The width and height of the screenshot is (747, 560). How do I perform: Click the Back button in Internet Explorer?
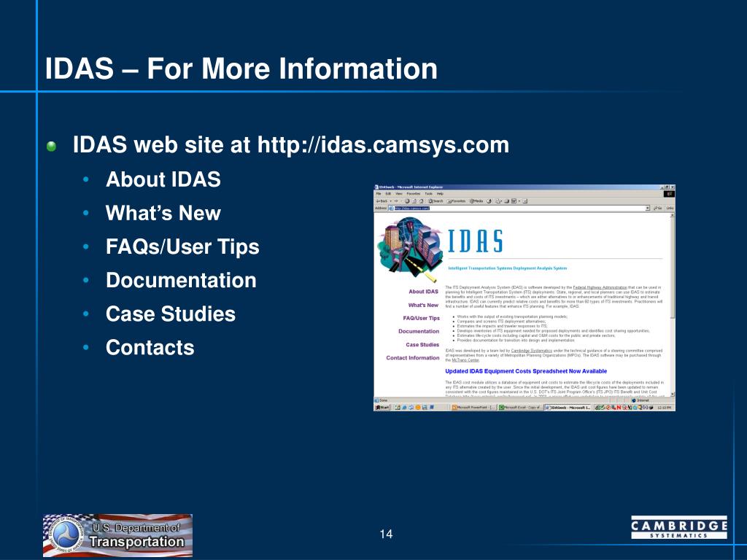pos(382,201)
